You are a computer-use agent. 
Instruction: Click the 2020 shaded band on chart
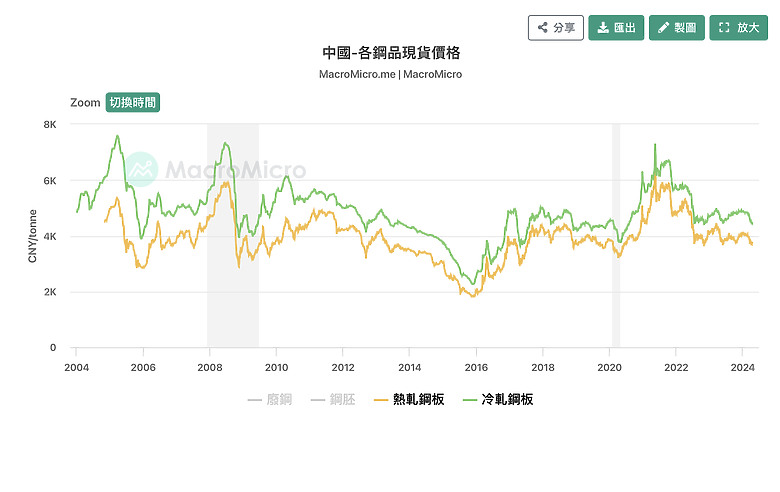click(x=616, y=236)
